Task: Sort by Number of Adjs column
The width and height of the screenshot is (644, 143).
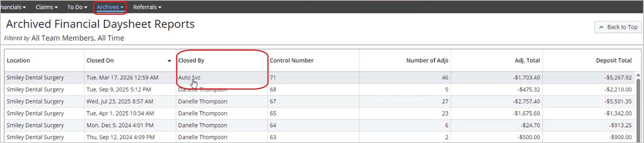Action: (427, 60)
